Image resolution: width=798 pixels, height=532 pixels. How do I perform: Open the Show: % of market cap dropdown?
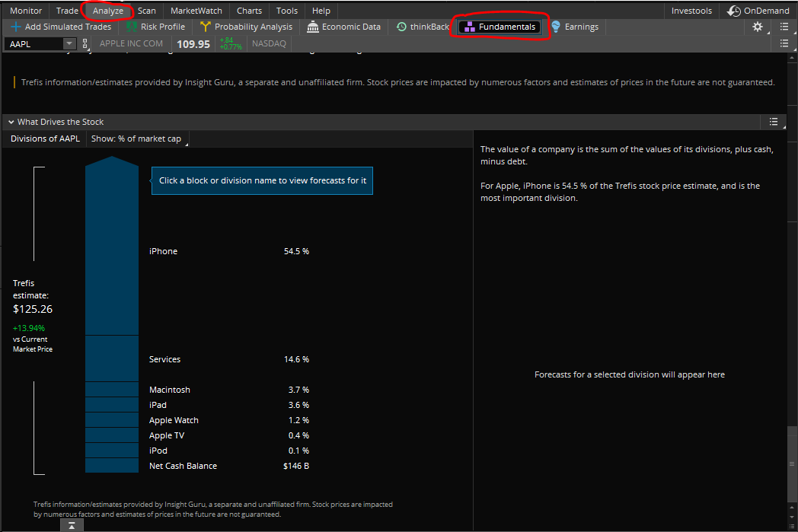pyautogui.click(x=137, y=139)
